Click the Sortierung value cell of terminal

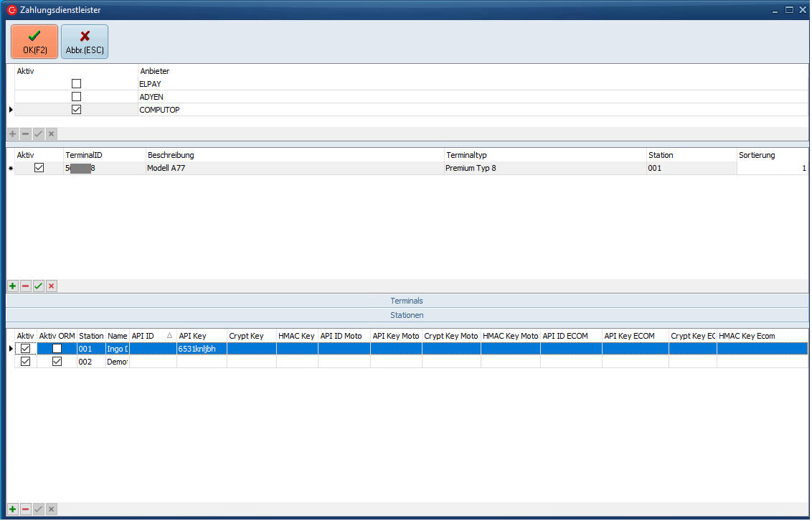[772, 168]
